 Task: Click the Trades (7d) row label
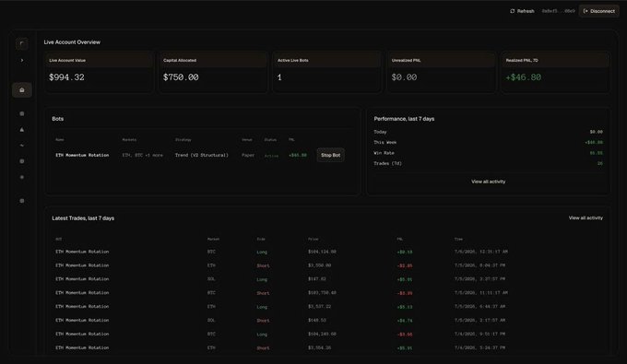[387, 163]
